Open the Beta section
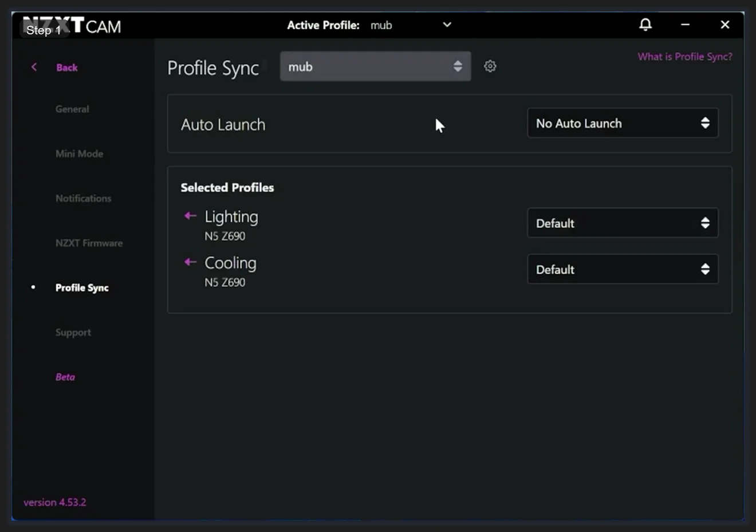 click(65, 377)
